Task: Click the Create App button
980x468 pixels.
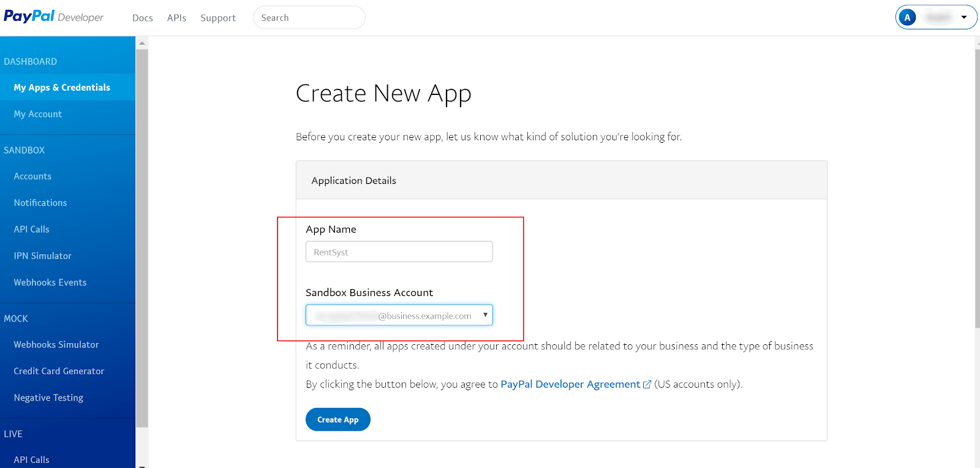Action: point(337,420)
